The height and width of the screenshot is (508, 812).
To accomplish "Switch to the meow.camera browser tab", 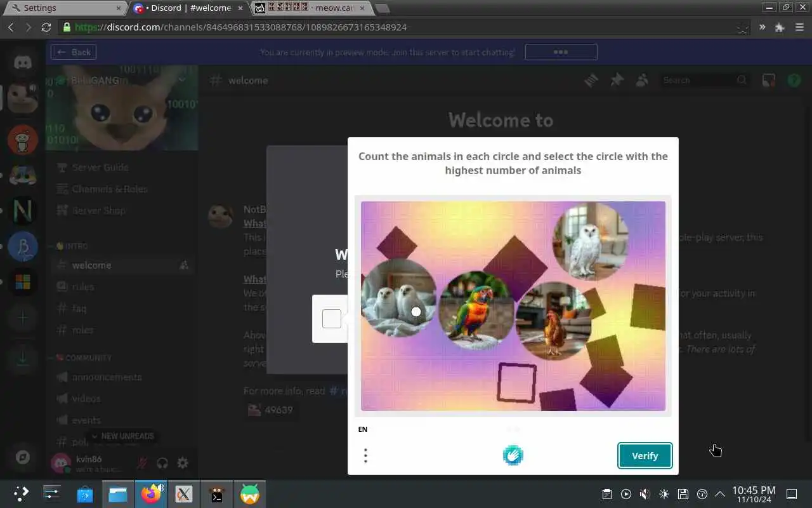I will pos(311,8).
